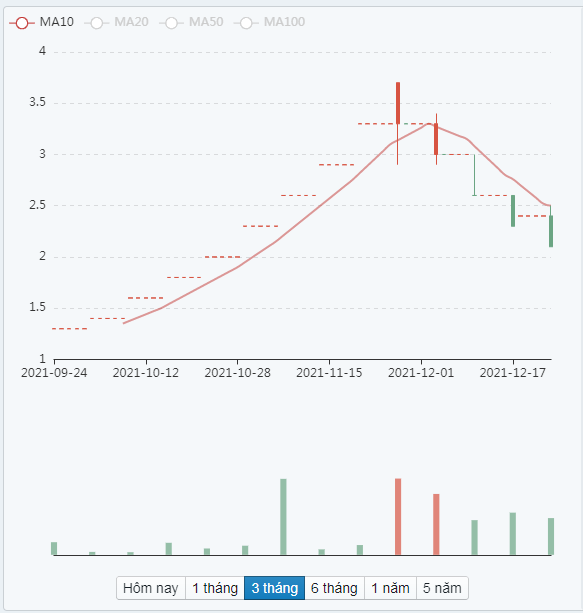This screenshot has width=583, height=613.
Task: Enable the MA50 moving average line
Action: [171, 23]
